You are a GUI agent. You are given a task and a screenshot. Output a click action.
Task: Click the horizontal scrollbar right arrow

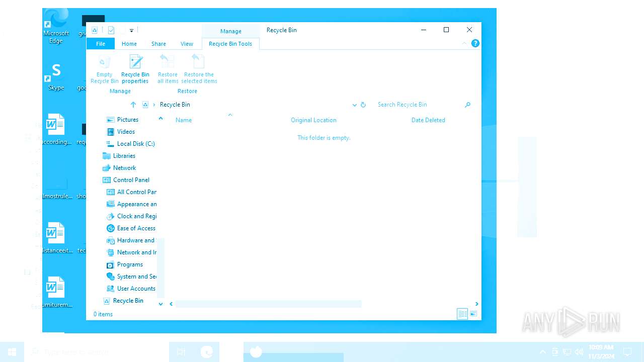click(x=476, y=304)
